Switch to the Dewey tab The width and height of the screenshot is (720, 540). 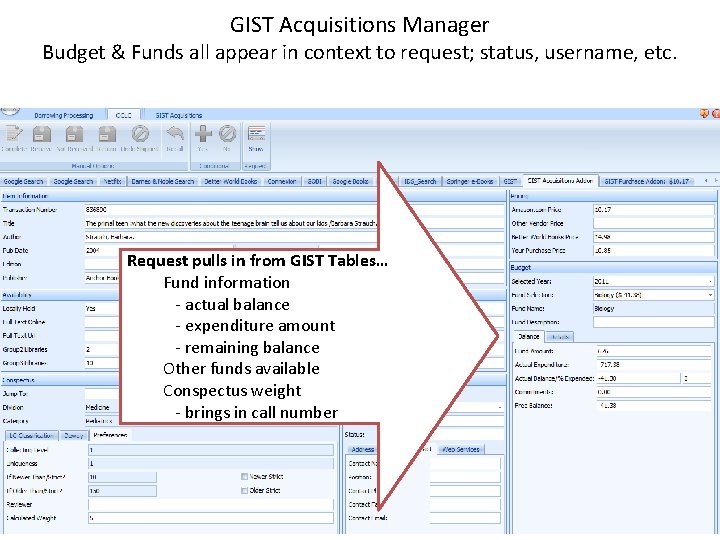coord(73,435)
